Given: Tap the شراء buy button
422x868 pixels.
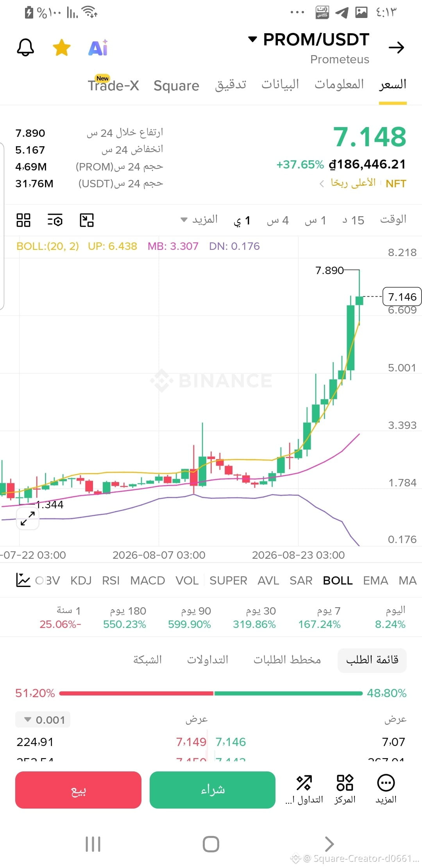Looking at the screenshot, I should click(x=213, y=790).
